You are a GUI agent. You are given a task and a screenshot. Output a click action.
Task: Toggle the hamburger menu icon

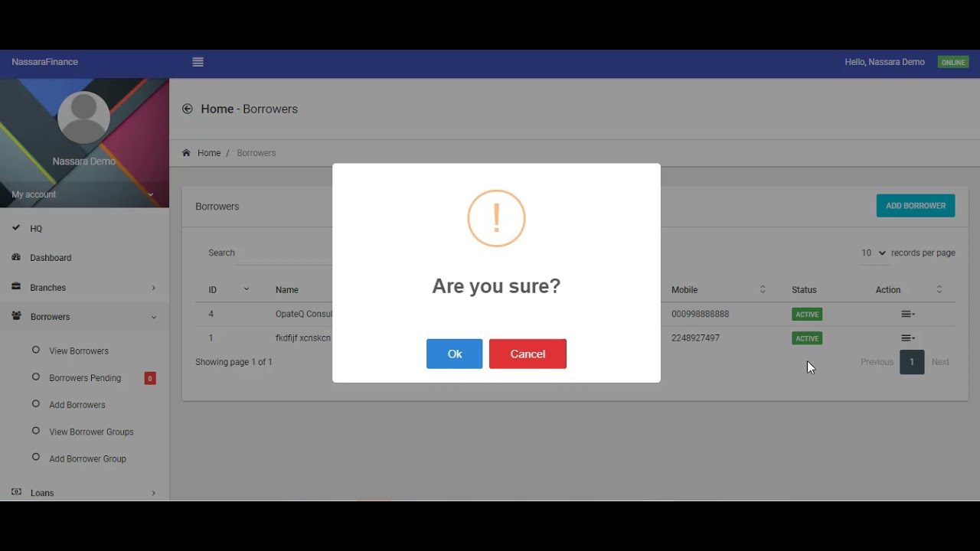[x=198, y=62]
